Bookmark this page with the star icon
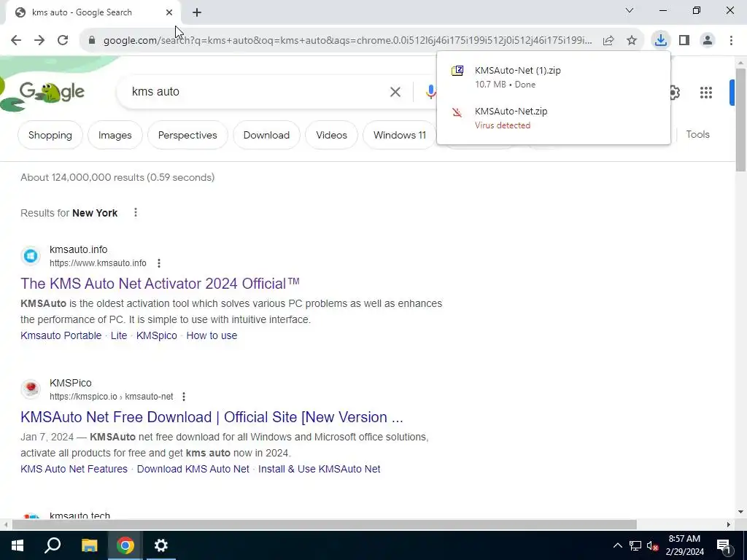747x560 pixels. click(632, 41)
